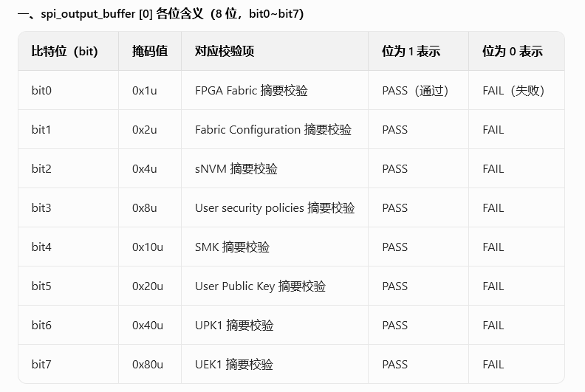Viewport: 585px width, 392px height.
Task: Click the sNVM 摘要校验 cell
Action: click(236, 169)
